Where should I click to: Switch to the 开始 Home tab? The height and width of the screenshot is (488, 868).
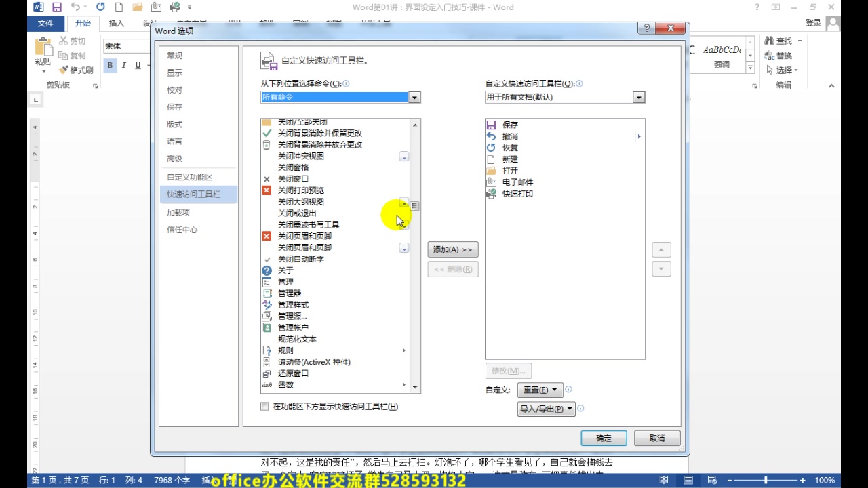click(83, 23)
